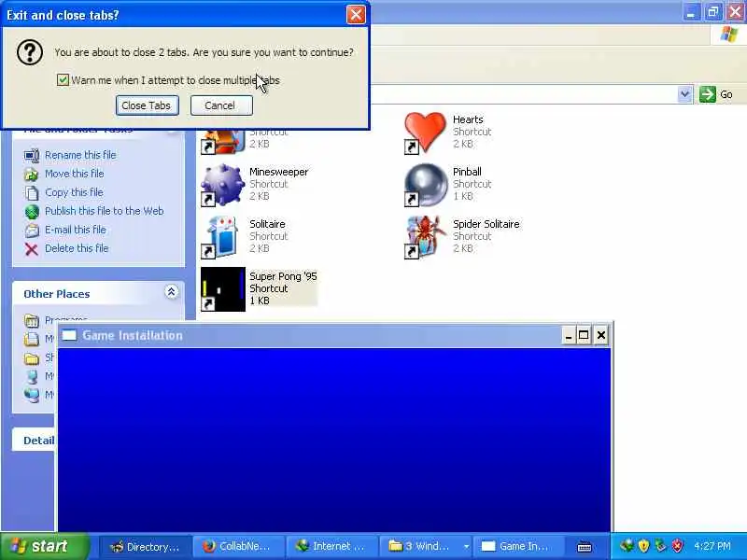Click the Minesweeper file name text
Image resolution: width=747 pixels, height=560 pixels.
click(x=278, y=172)
